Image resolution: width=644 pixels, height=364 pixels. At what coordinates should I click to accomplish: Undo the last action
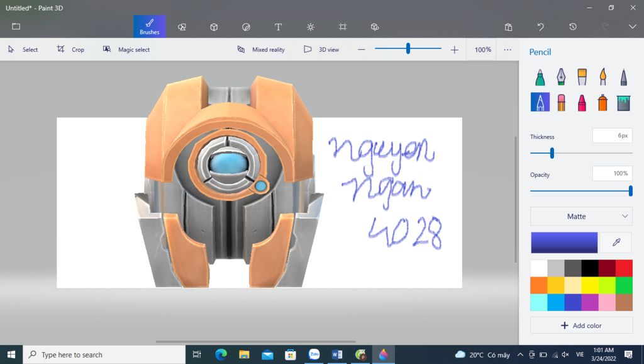(x=540, y=26)
